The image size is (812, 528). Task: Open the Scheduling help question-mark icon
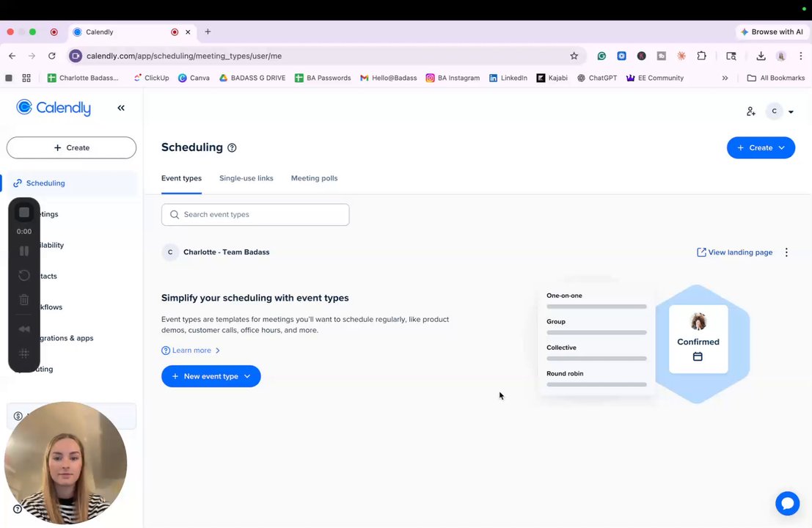(232, 147)
